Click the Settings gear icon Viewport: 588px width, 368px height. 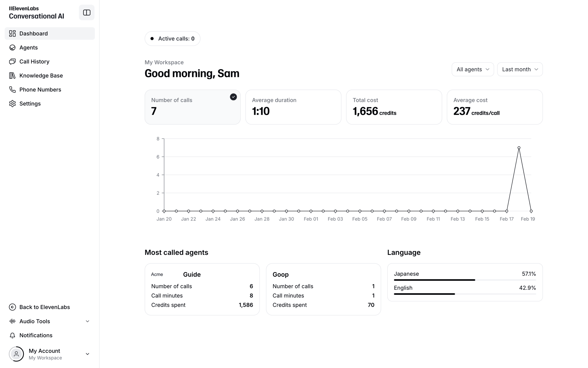click(12, 104)
